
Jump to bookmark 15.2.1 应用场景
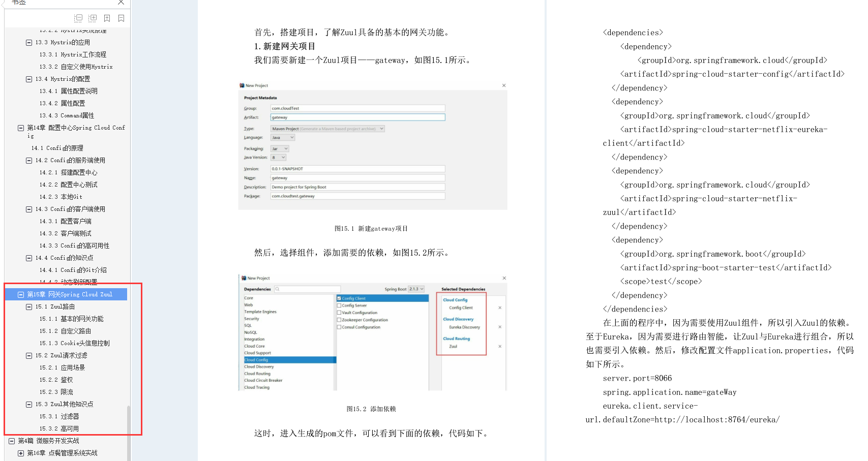point(62,367)
